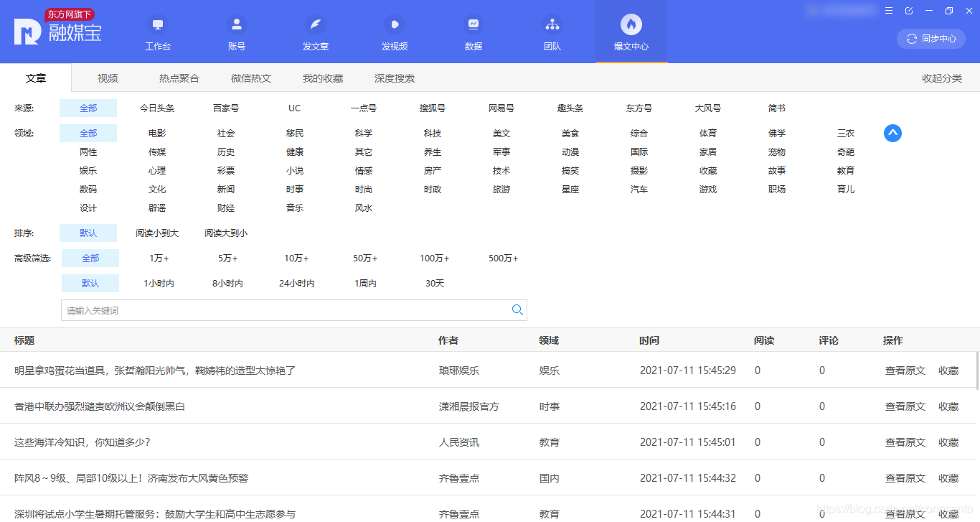Viewport: 980px width, 522px height.
Task: Select the 爆文中心 flame icon
Action: (x=631, y=24)
